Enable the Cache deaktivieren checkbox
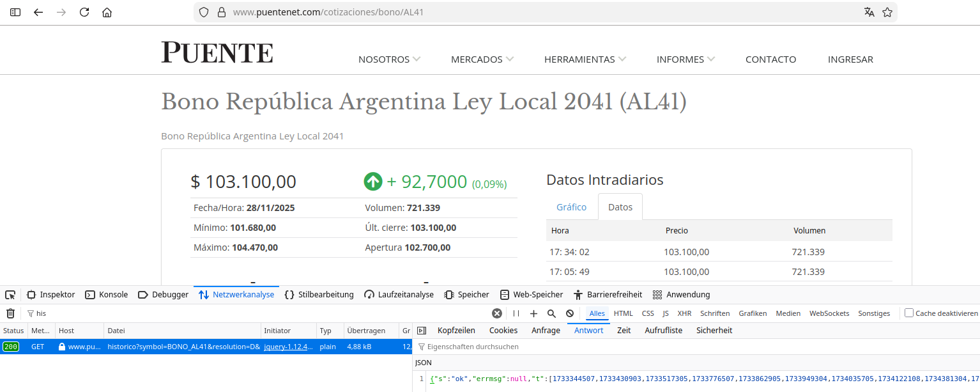The width and height of the screenshot is (980, 392). (x=909, y=313)
